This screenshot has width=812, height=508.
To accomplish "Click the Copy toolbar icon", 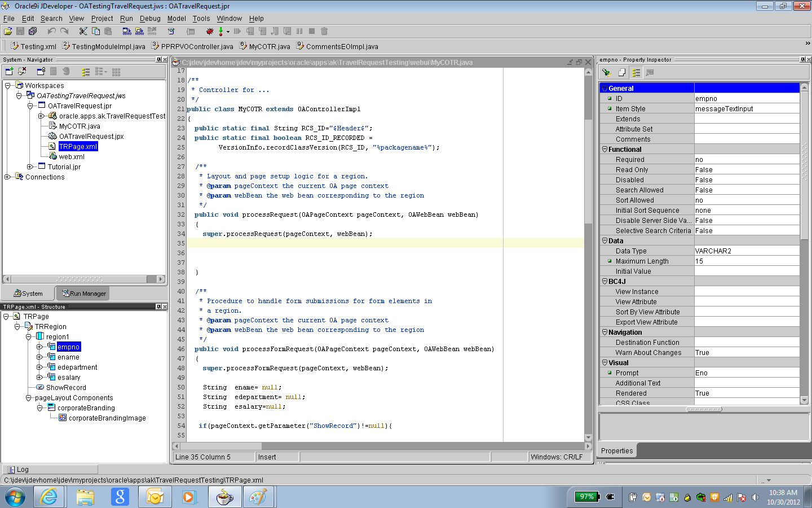I will [96, 32].
